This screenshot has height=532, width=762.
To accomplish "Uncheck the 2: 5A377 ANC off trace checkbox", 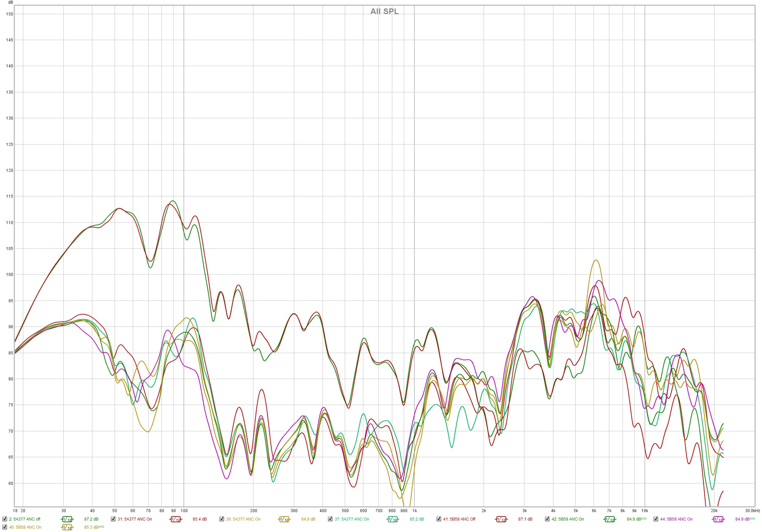I will tap(5, 519).
